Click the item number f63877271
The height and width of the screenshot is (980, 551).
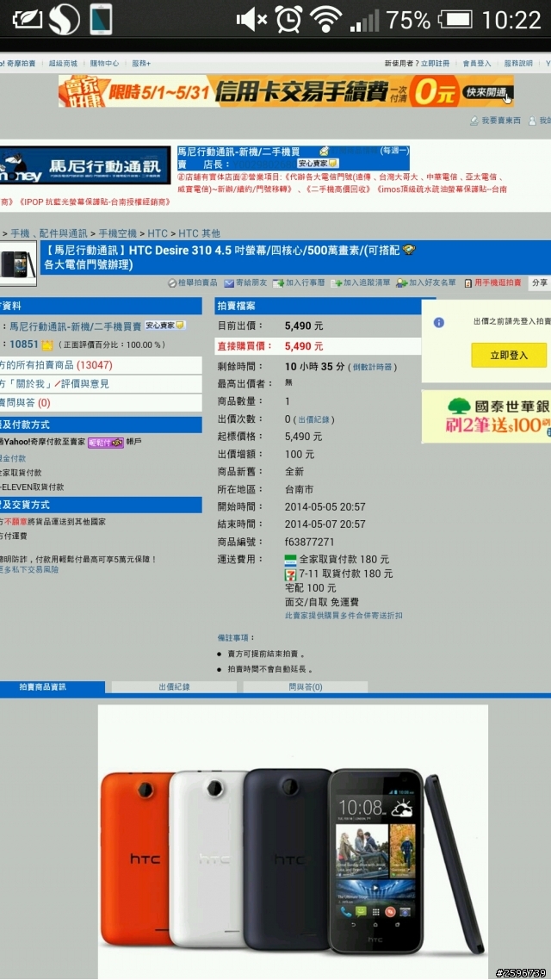click(x=309, y=542)
